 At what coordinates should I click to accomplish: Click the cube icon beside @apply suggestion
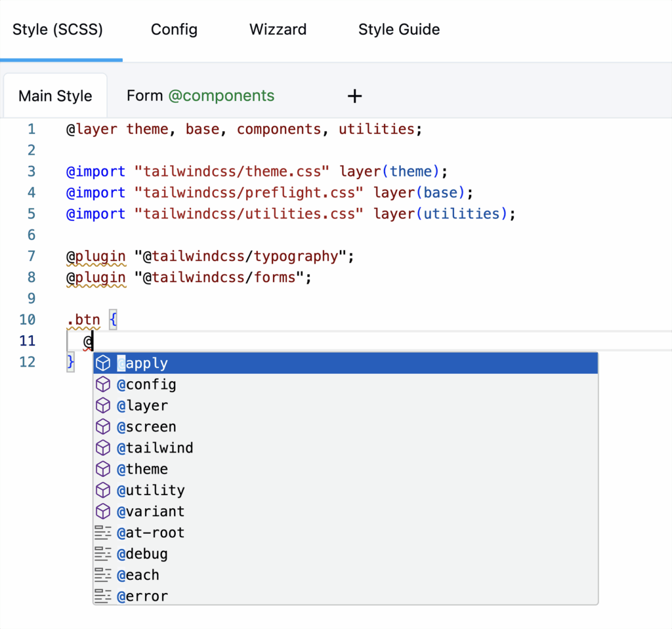click(x=103, y=363)
